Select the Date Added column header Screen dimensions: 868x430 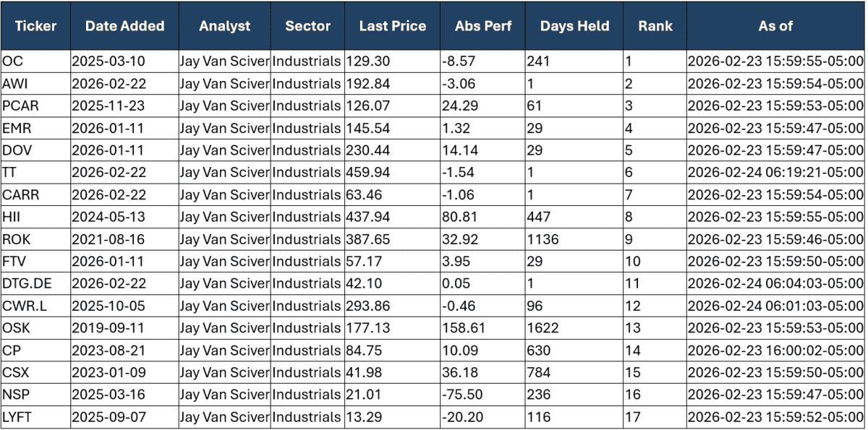point(124,25)
